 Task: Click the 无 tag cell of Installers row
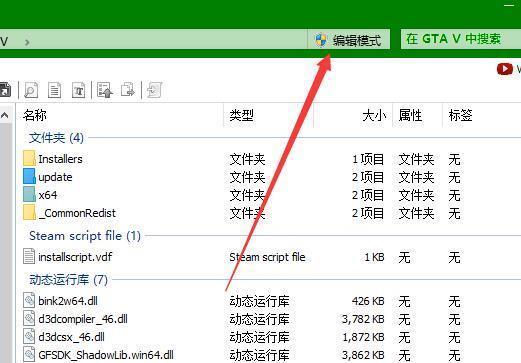coord(454,159)
